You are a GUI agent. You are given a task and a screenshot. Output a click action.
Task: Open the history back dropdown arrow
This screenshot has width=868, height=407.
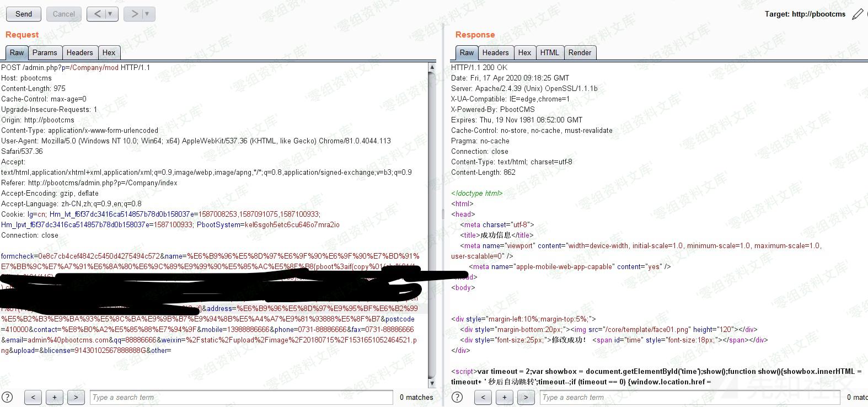[x=110, y=14]
